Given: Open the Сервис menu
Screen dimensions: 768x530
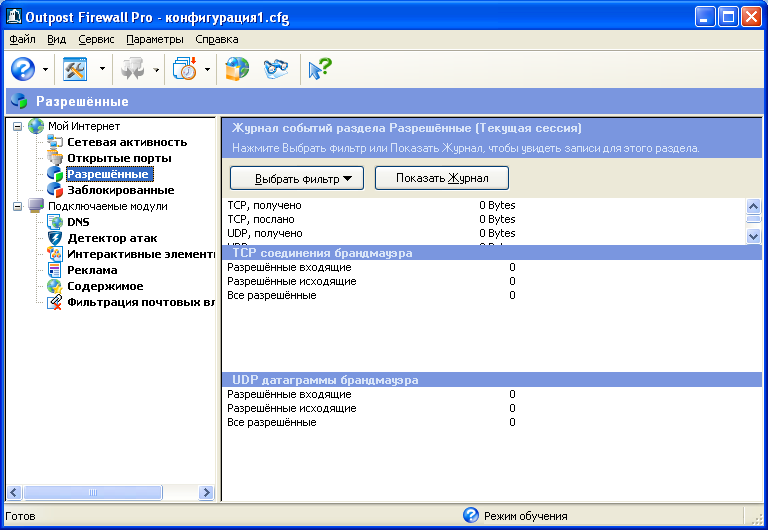Looking at the screenshot, I should [96, 39].
